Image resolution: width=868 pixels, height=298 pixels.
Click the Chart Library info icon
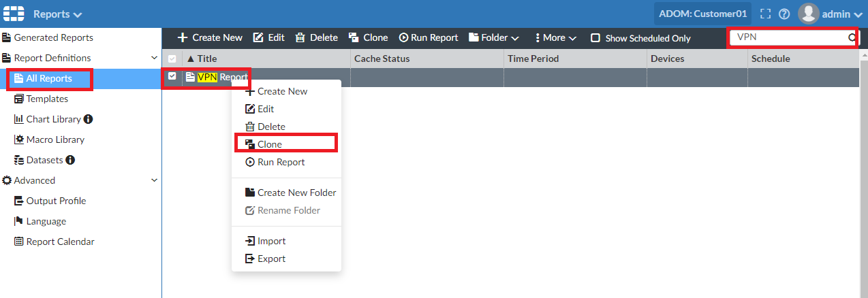[88, 119]
